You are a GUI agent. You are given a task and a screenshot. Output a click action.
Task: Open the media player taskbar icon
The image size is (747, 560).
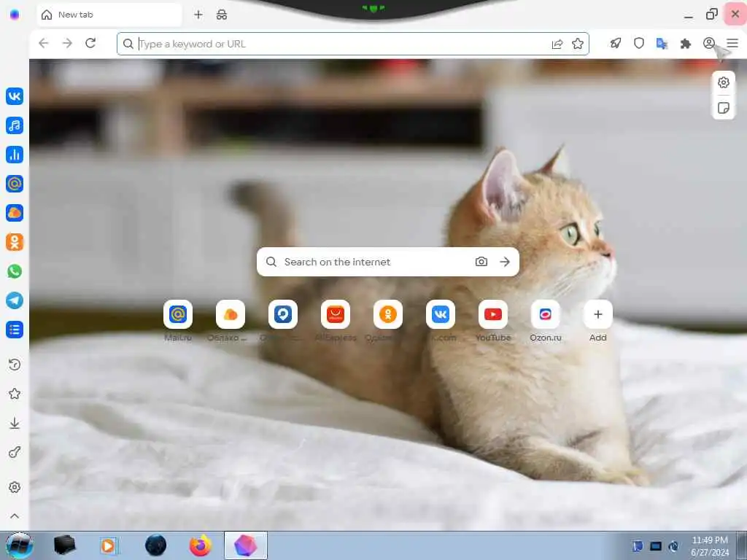coord(108,545)
